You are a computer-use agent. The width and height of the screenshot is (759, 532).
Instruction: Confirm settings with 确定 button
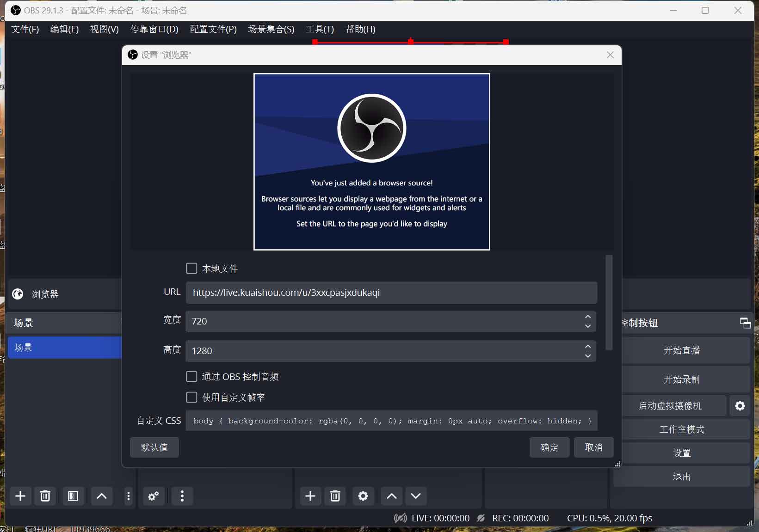click(549, 447)
